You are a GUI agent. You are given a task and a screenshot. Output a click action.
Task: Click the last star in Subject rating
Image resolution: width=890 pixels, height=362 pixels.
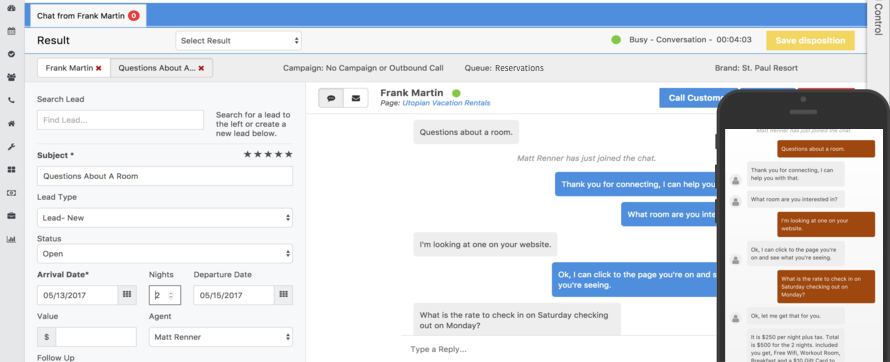[x=289, y=154]
